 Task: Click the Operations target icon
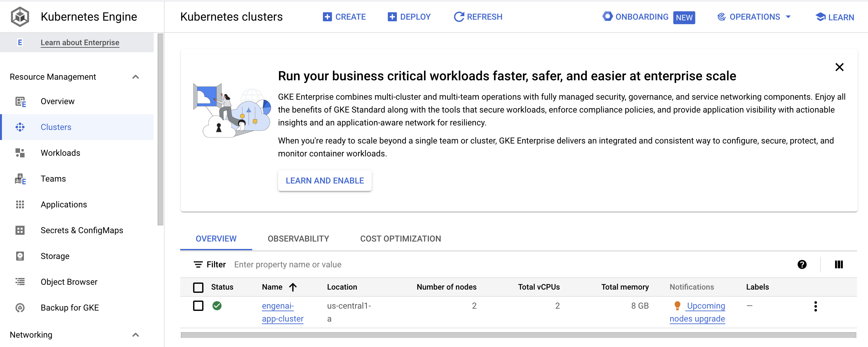coord(721,17)
